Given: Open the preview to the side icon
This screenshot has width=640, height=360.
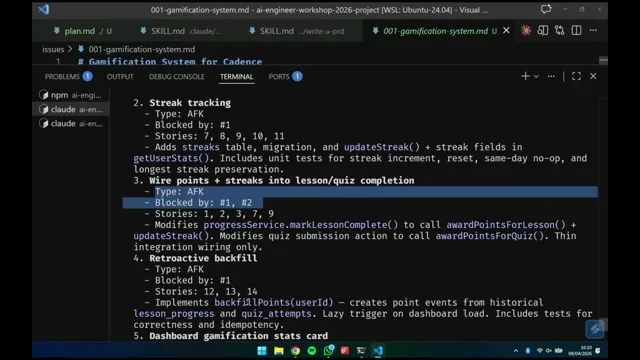Looking at the screenshot, I should 542,31.
